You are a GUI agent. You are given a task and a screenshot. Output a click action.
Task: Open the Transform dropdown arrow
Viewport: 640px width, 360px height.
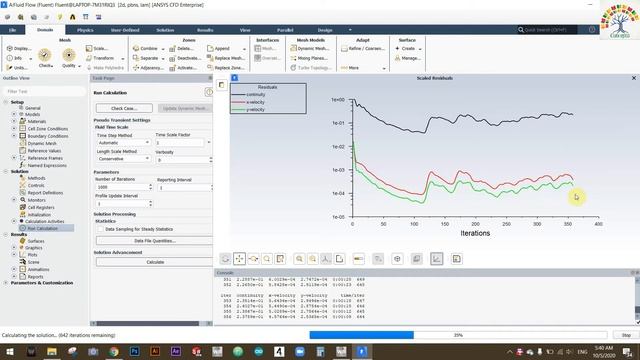click(x=122, y=58)
